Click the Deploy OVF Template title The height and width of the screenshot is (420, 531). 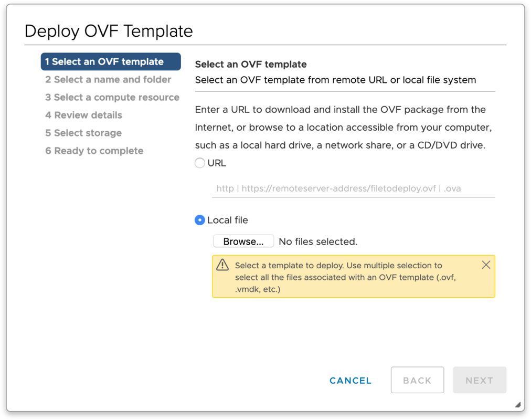click(x=108, y=31)
